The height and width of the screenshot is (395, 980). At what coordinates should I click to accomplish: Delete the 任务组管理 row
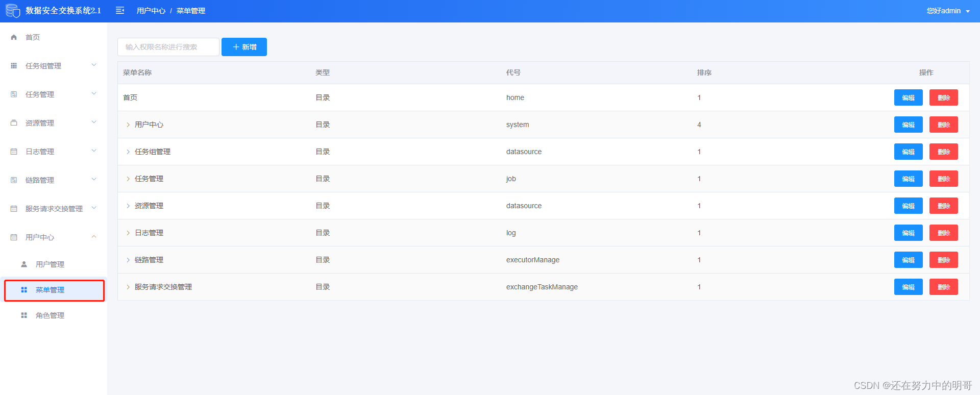pos(943,152)
